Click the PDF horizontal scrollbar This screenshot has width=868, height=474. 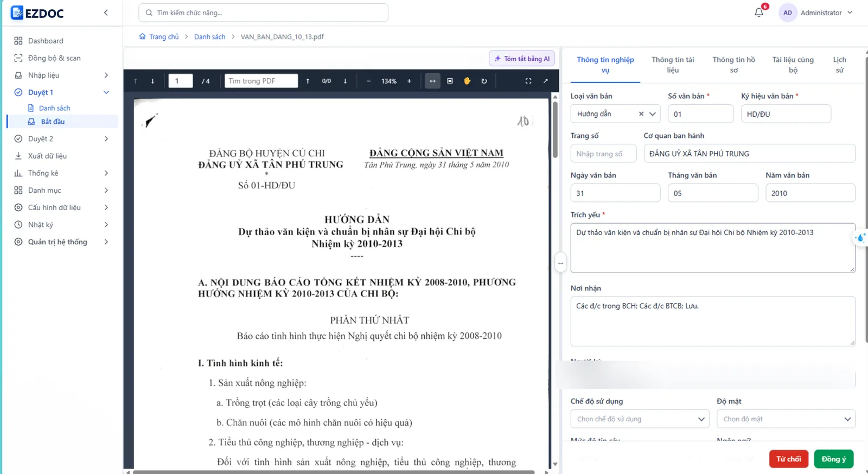tap(334, 472)
